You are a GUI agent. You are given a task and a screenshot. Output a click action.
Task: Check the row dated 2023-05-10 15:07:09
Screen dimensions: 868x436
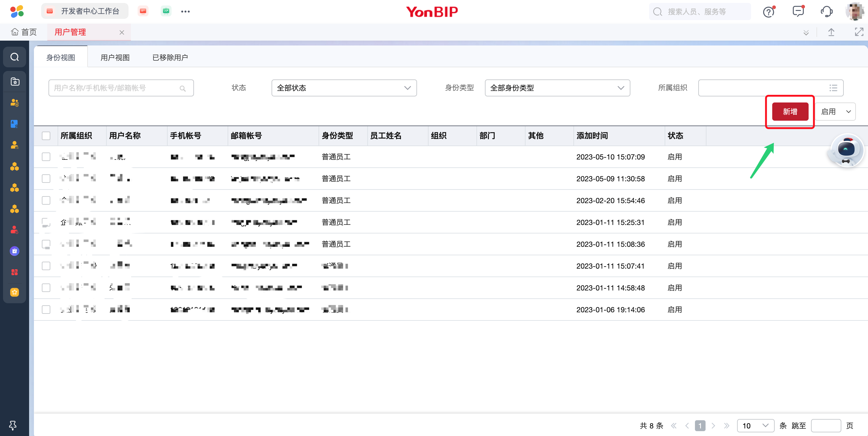(x=46, y=157)
